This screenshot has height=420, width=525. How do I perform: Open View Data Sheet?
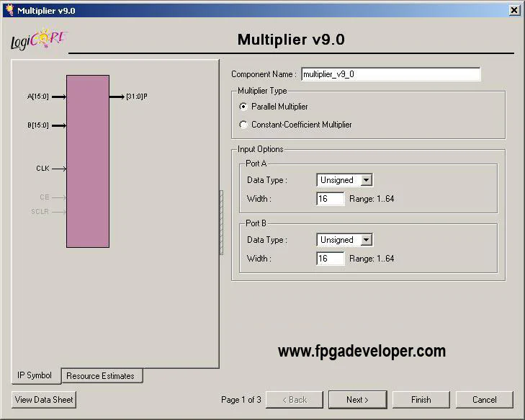[44, 400]
